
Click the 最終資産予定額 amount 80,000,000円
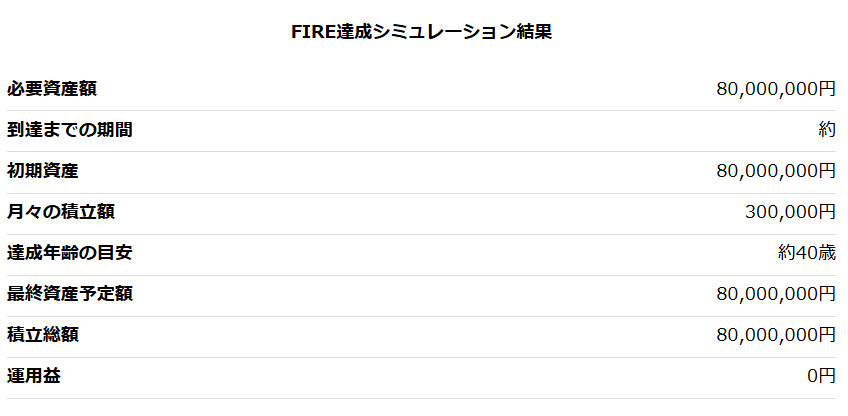click(x=776, y=294)
